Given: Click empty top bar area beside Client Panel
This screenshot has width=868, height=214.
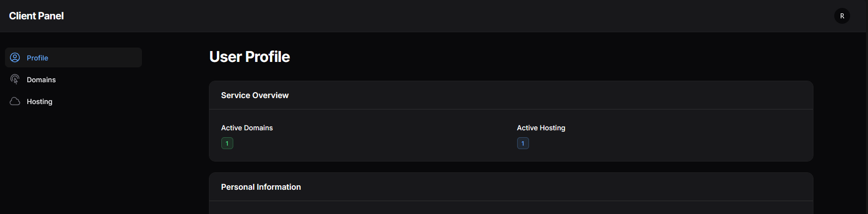Looking at the screenshot, I should coord(397,16).
